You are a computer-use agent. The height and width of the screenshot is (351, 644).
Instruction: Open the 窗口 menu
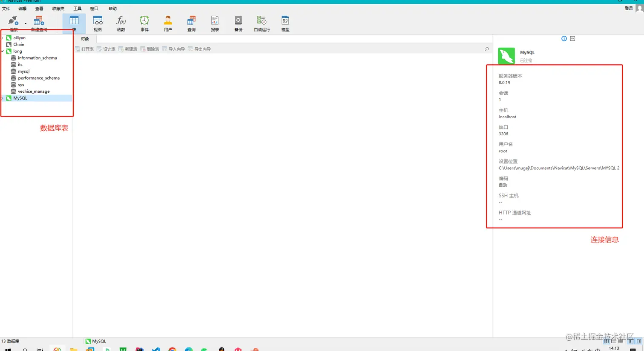tap(94, 9)
